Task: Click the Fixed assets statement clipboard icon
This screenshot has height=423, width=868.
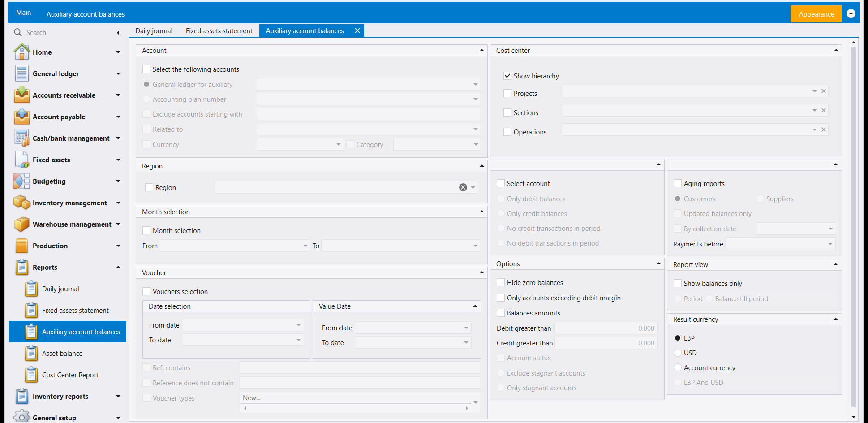Action: coord(31,310)
